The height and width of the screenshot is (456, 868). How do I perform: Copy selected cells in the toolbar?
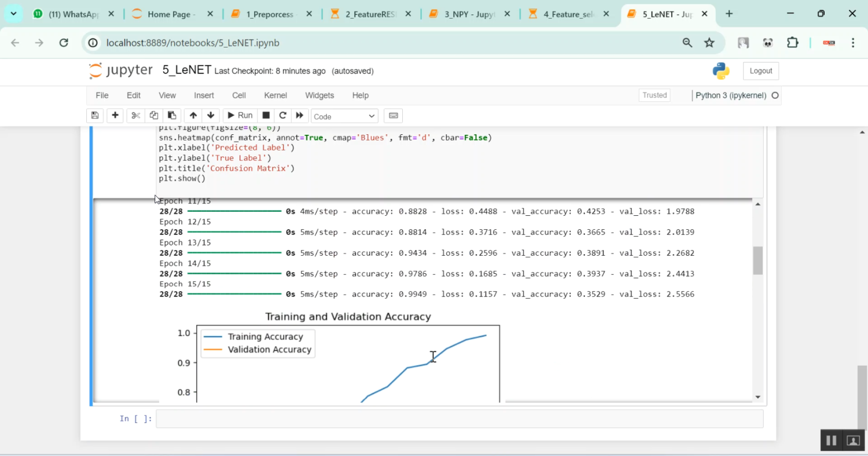(153, 116)
